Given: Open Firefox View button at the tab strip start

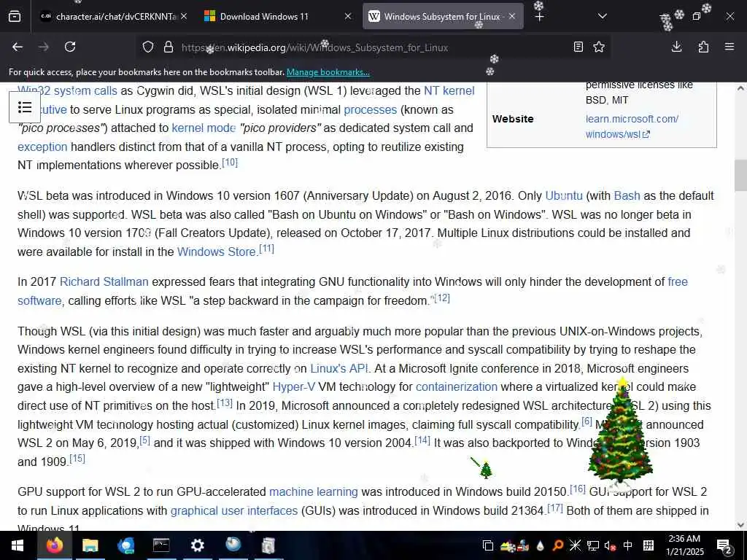Looking at the screenshot, I should (15, 16).
